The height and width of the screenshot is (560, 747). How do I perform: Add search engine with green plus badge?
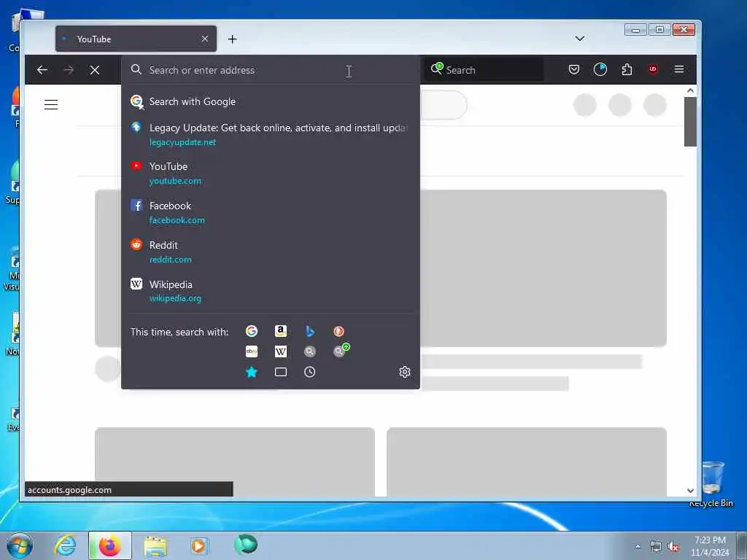[x=341, y=351]
